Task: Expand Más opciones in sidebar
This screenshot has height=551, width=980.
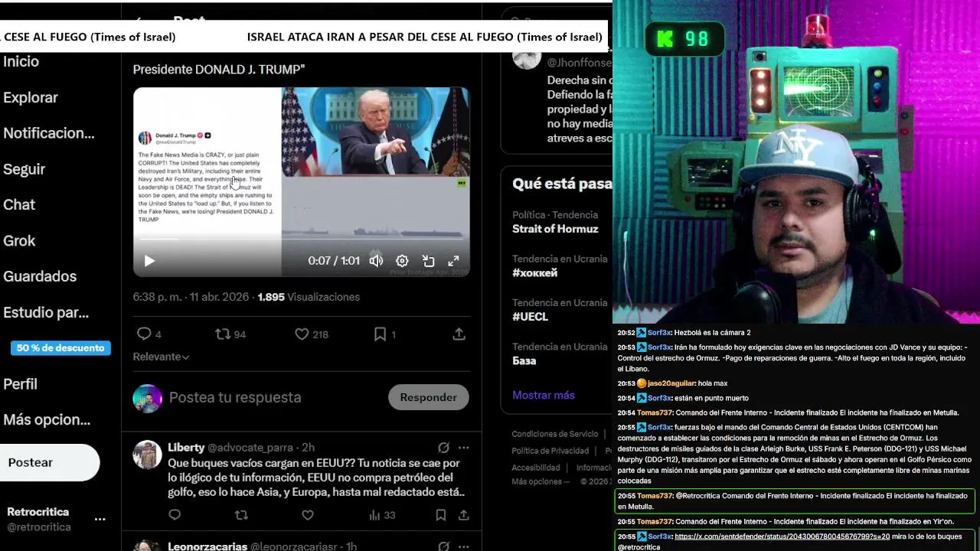Action: coord(47,419)
